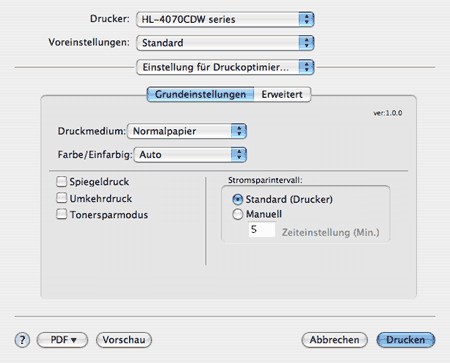Expand the Einstellung für Druckoptimier... dropdown

click(225, 67)
